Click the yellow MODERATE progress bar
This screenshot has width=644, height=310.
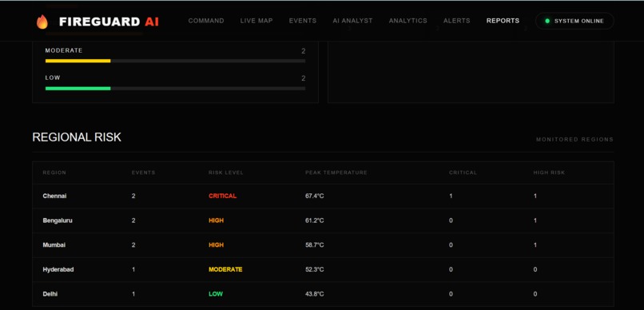tap(78, 61)
